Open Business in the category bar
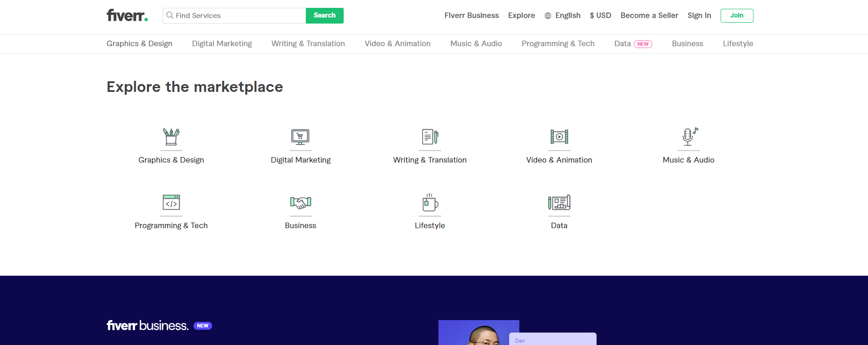The width and height of the screenshot is (868, 345). 687,43
